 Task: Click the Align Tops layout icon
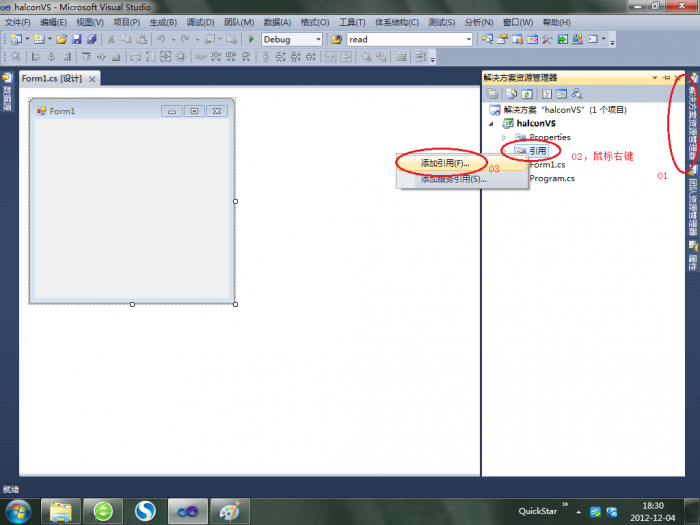coord(86,57)
